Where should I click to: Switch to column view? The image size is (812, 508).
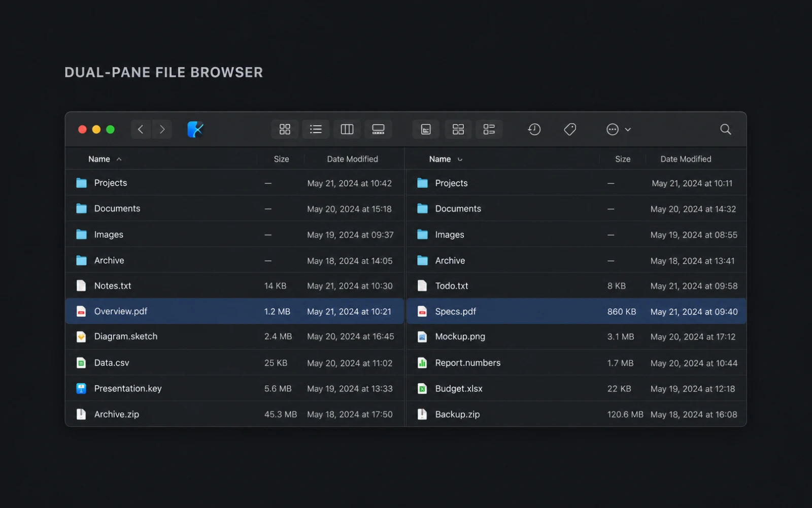click(347, 130)
